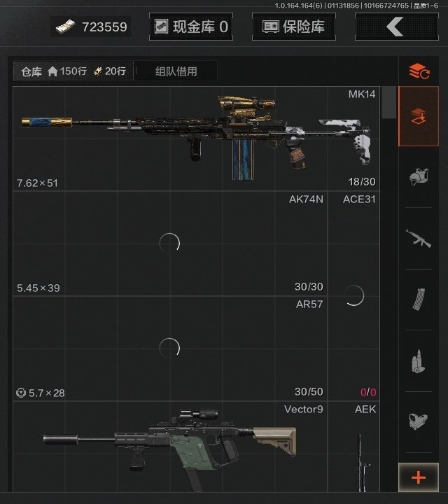
Task: Select the AK74N weapon slot
Action: coord(169,244)
